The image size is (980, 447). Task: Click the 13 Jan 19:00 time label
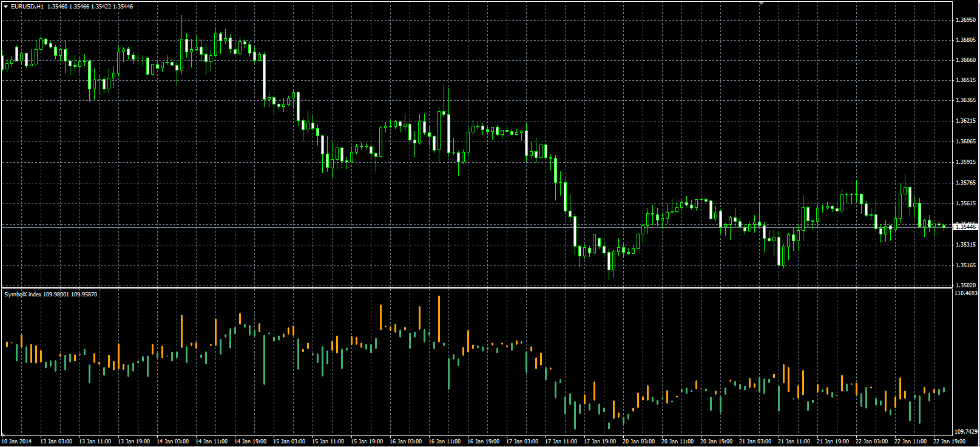[133, 442]
